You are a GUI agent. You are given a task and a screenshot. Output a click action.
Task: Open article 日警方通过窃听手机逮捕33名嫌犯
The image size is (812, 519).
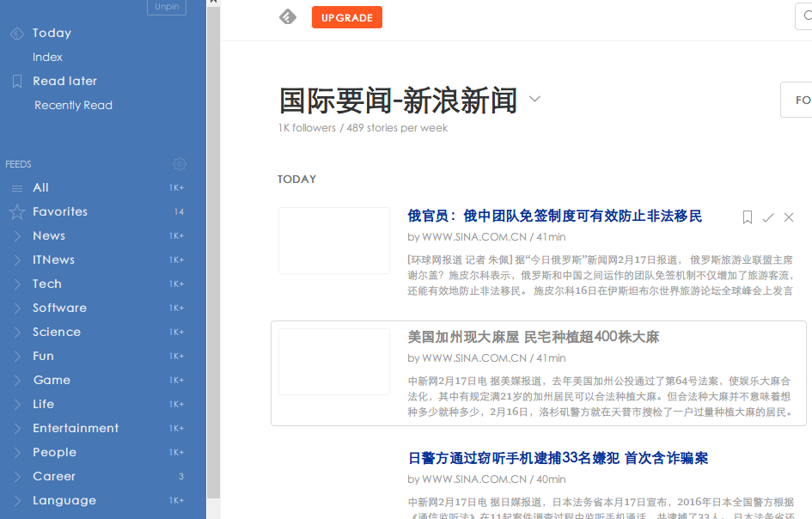click(x=558, y=458)
